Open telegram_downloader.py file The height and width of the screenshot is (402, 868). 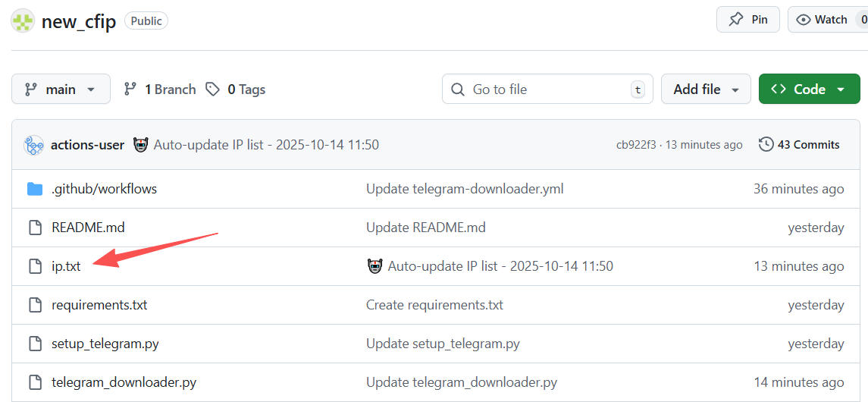(x=124, y=382)
